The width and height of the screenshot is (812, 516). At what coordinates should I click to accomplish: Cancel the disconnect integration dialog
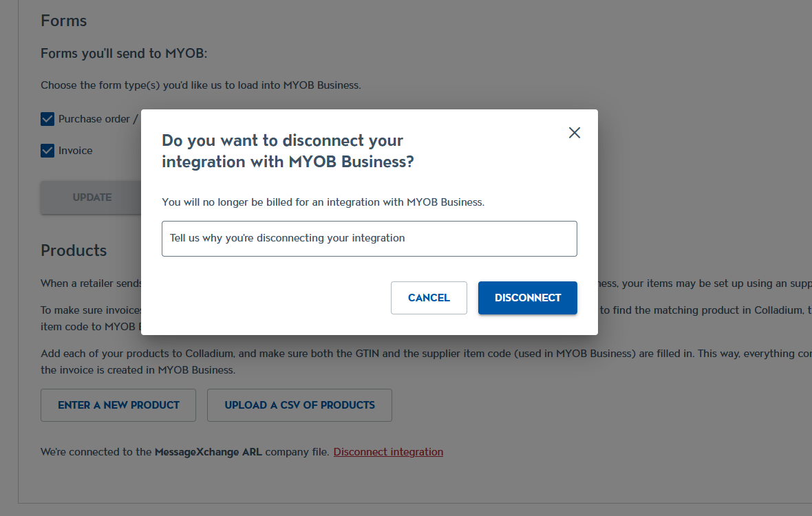coord(429,298)
